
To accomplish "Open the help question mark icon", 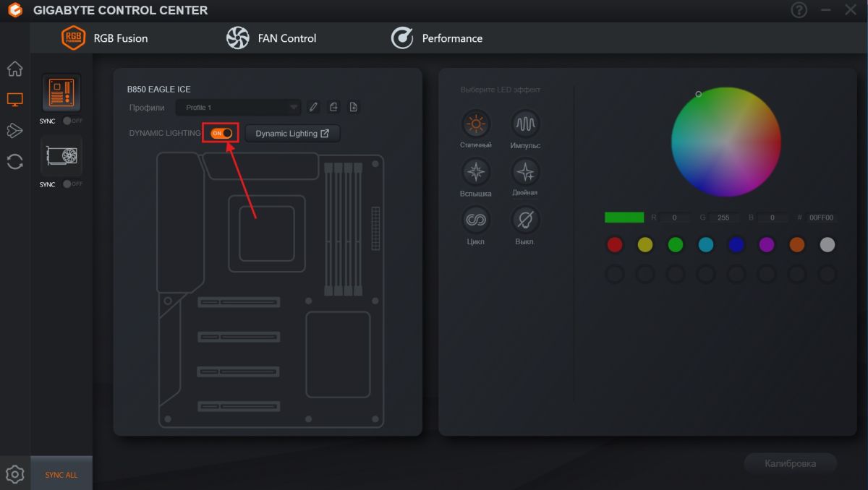I will tap(799, 11).
